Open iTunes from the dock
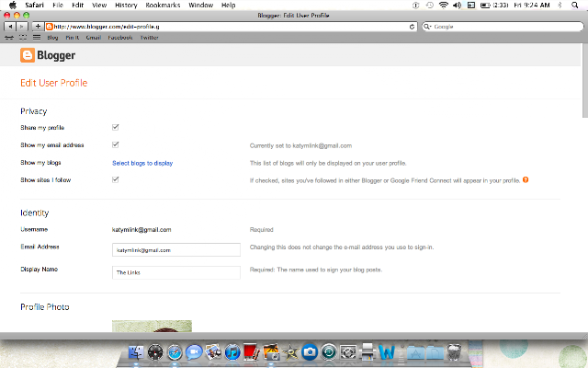Image resolution: width=588 pixels, height=368 pixels. (x=232, y=352)
